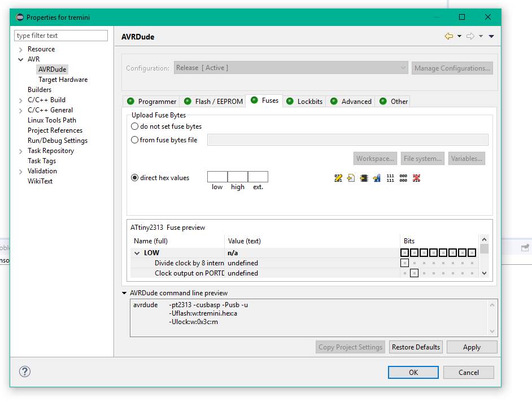532x402 pixels.
Task: Select 'do not set fuse bytes' option
Action: point(135,126)
